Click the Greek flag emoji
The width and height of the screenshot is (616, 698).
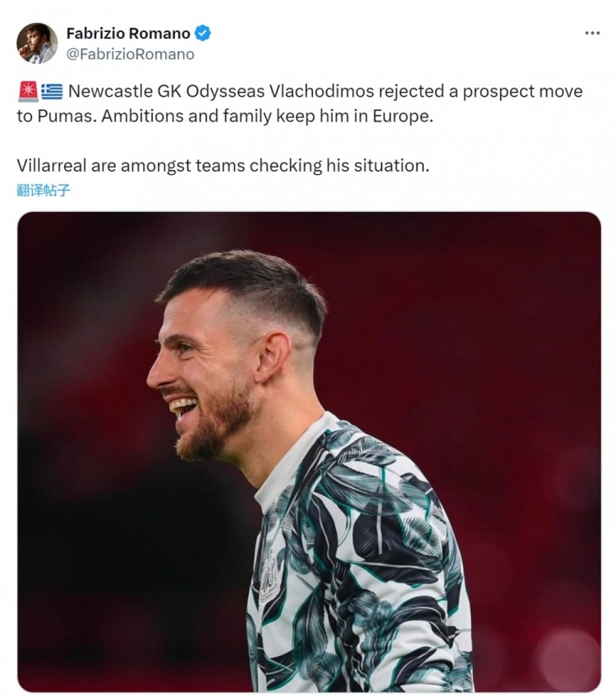pos(52,91)
